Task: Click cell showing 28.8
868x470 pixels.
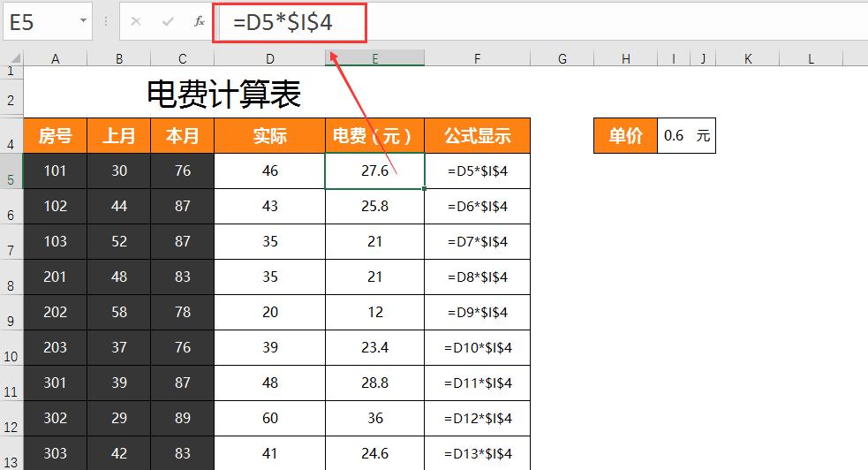Action: pos(375,383)
